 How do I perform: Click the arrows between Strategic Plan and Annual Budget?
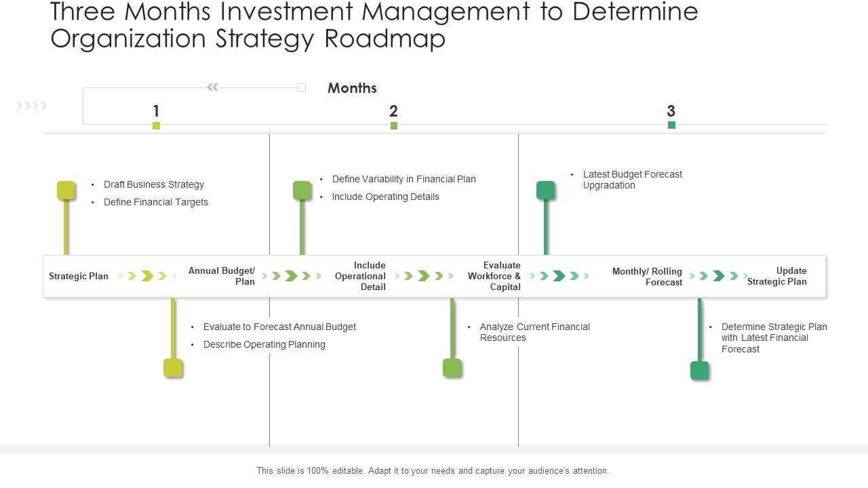147,276
